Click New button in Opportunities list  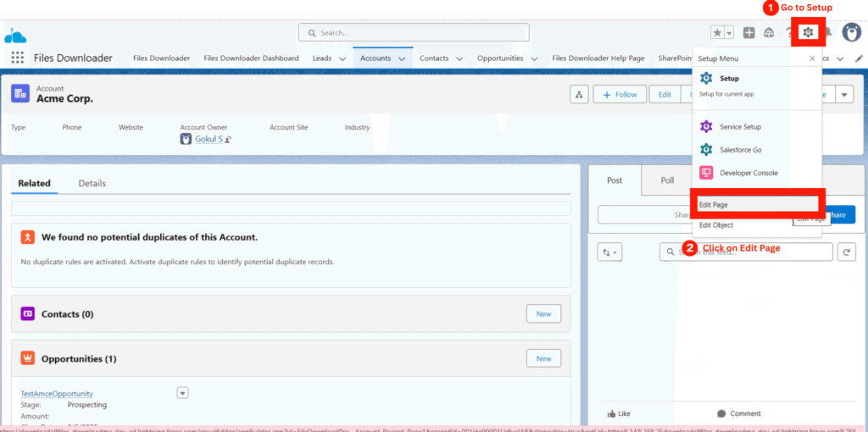pyautogui.click(x=543, y=358)
